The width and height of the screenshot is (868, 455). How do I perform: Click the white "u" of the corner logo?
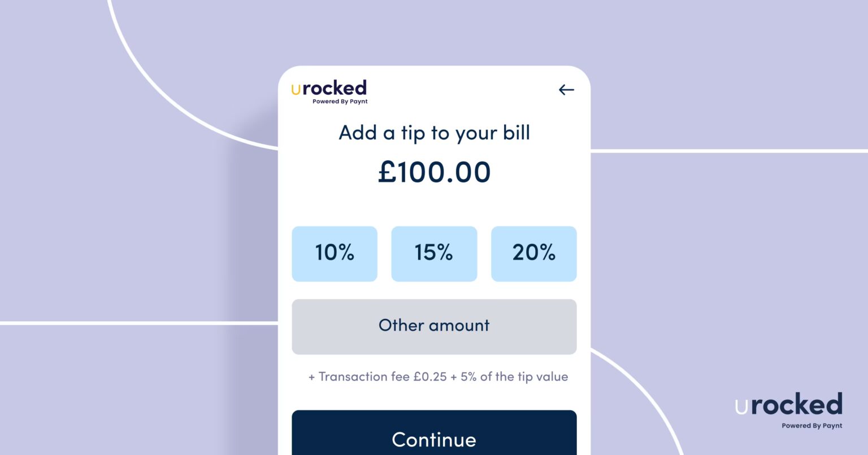tap(741, 407)
